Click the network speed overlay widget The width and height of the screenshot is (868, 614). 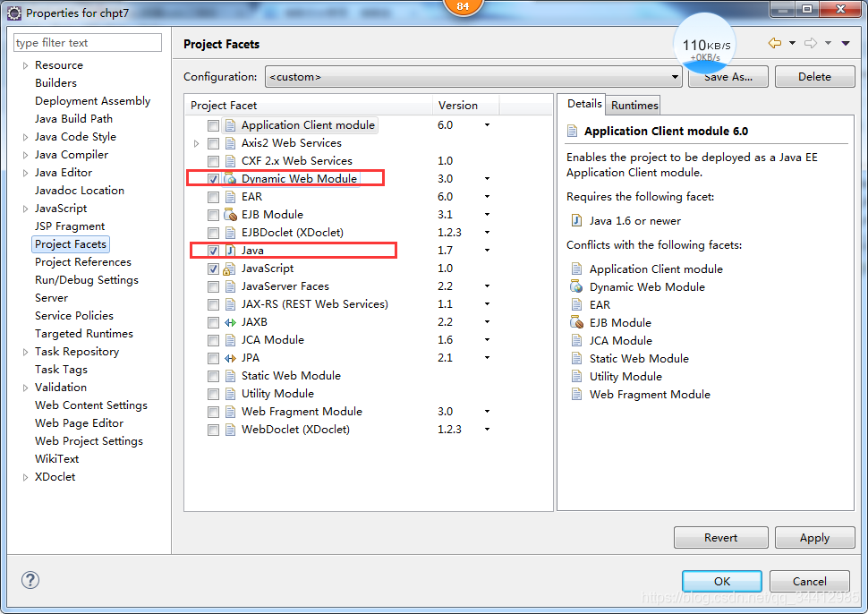706,44
